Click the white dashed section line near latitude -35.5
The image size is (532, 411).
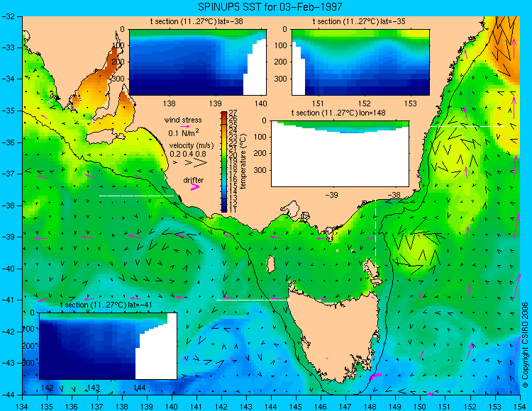point(467,126)
